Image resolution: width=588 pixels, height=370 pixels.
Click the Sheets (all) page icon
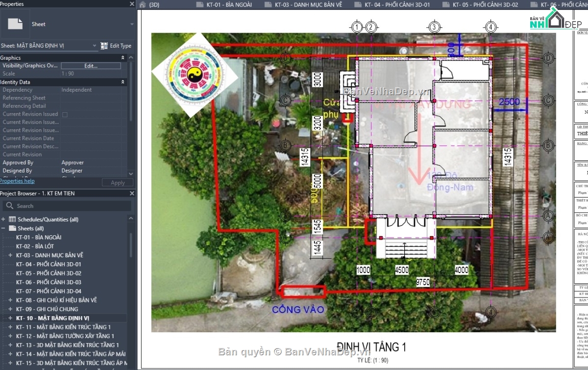pos(13,228)
